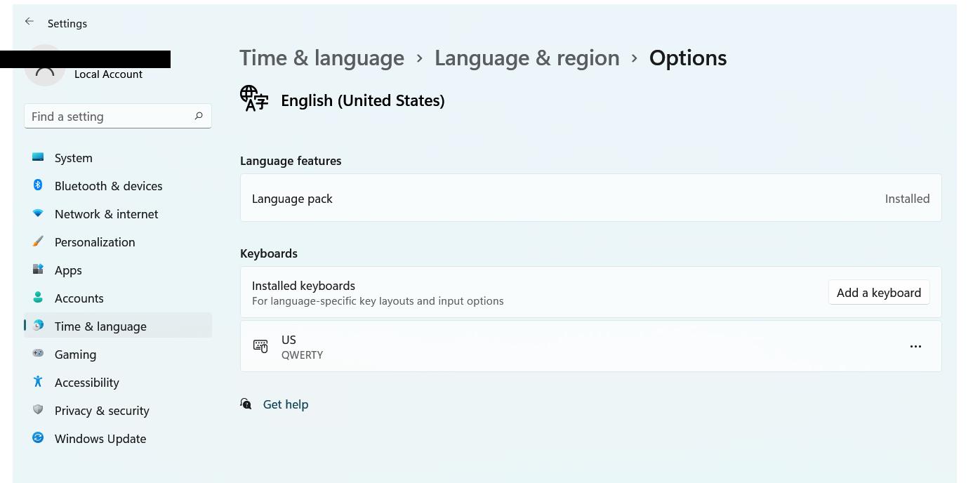Click the Accounts person icon

click(x=38, y=298)
